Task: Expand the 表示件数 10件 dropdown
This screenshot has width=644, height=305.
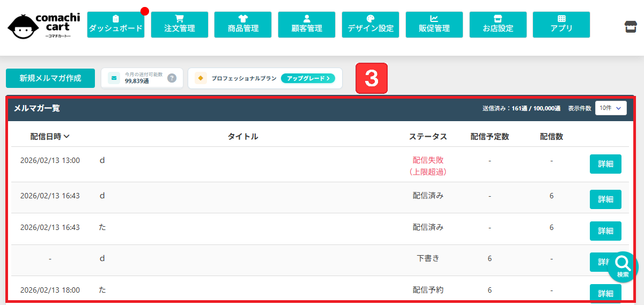Action: coord(611,108)
